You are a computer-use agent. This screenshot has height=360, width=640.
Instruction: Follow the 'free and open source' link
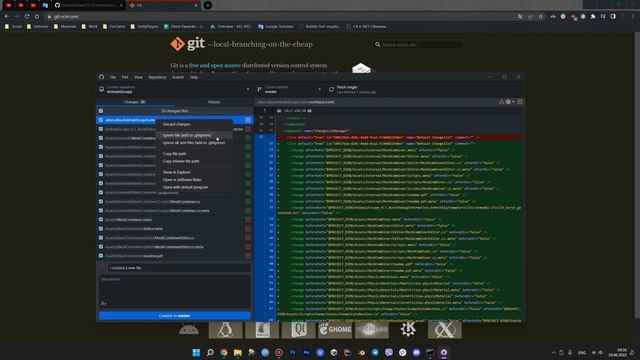[215, 65]
